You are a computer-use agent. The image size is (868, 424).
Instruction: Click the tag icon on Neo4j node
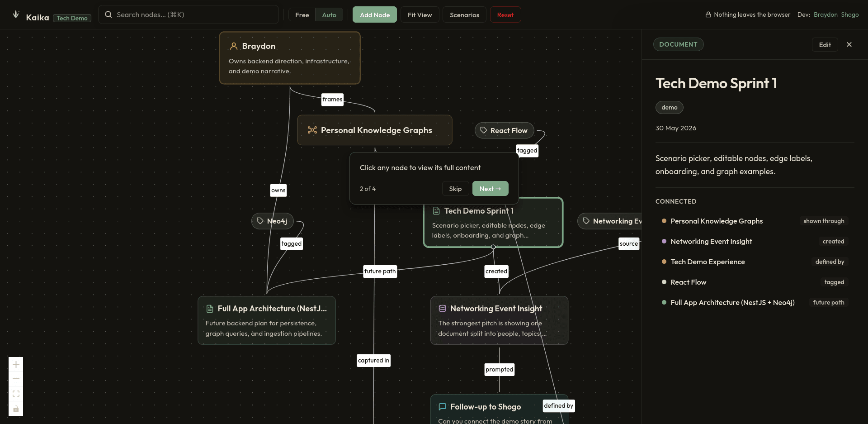click(x=260, y=221)
